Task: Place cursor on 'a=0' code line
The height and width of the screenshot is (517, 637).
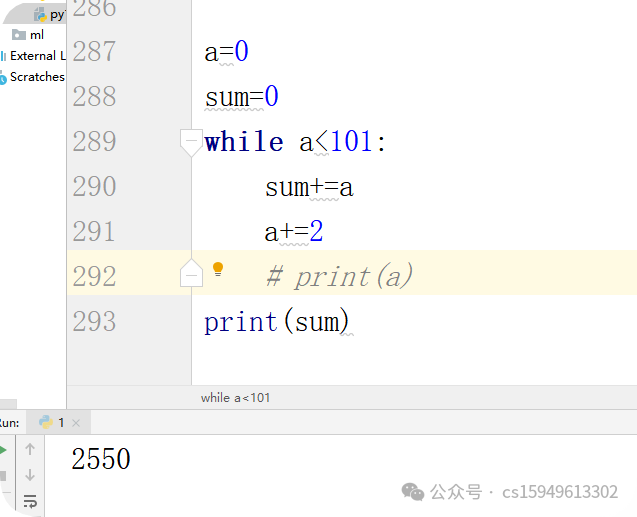Action: coord(226,52)
